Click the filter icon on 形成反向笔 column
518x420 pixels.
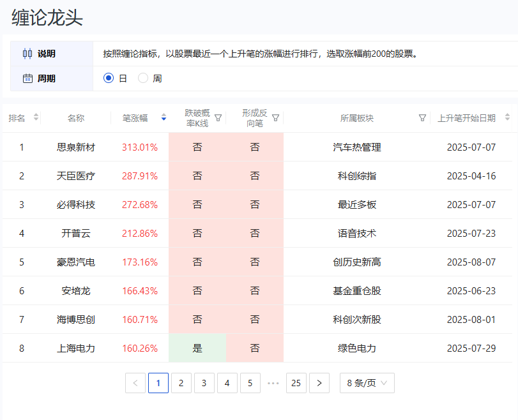coord(275,117)
